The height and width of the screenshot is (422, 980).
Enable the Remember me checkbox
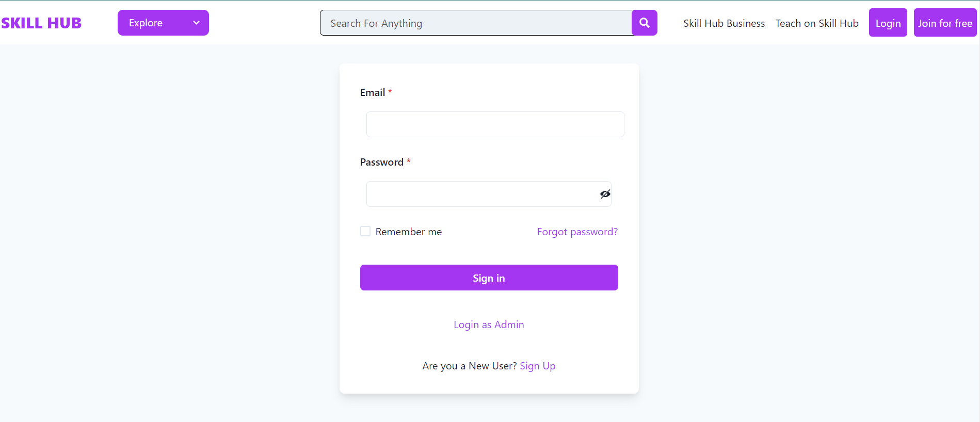tap(365, 231)
